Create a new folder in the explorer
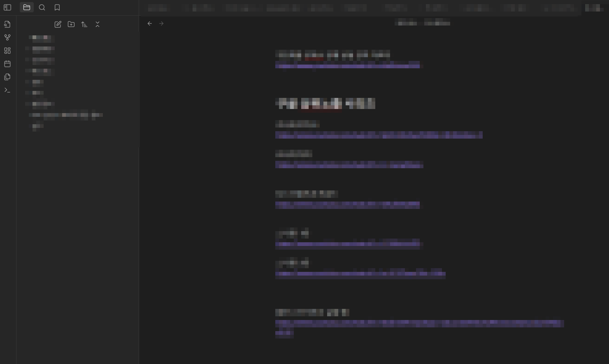The width and height of the screenshot is (609, 364). (71, 24)
